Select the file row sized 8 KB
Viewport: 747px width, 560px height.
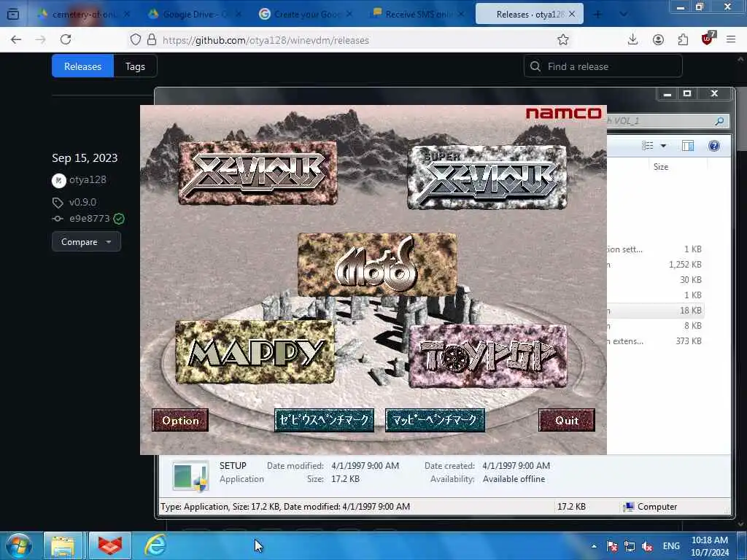(655, 326)
